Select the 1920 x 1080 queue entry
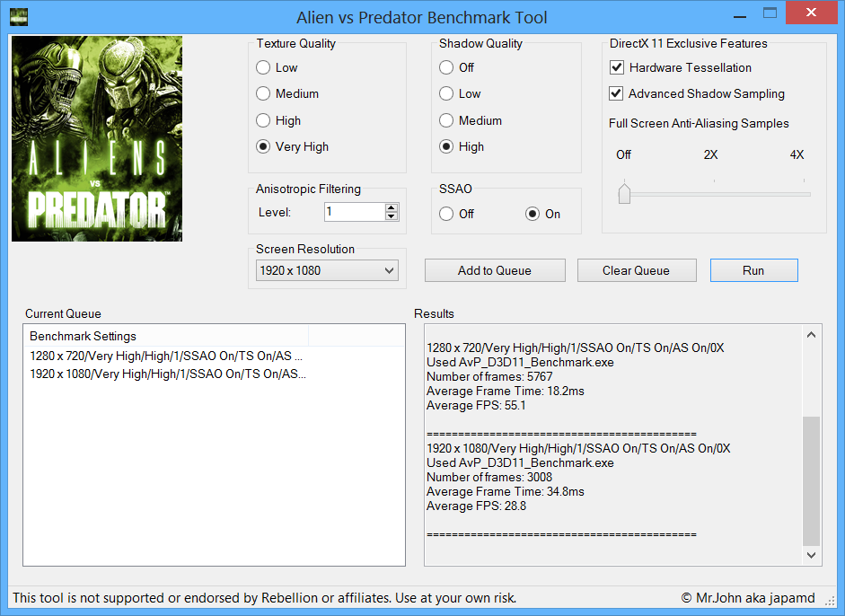 coord(168,374)
